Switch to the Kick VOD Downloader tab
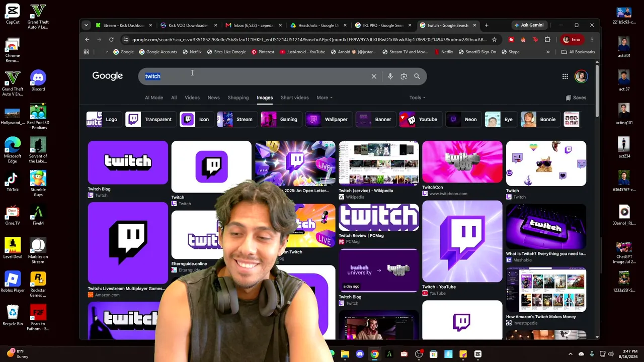Screen dimensions: 644x362 (x=187, y=25)
